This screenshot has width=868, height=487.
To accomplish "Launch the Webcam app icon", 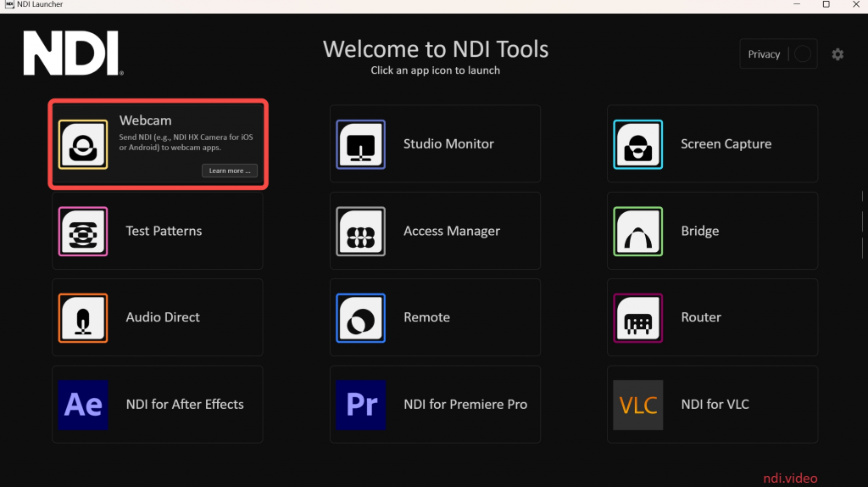I will (x=83, y=144).
